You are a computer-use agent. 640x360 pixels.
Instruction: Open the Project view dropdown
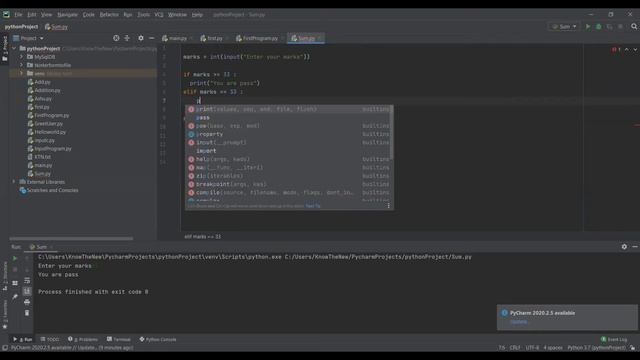click(x=29, y=38)
